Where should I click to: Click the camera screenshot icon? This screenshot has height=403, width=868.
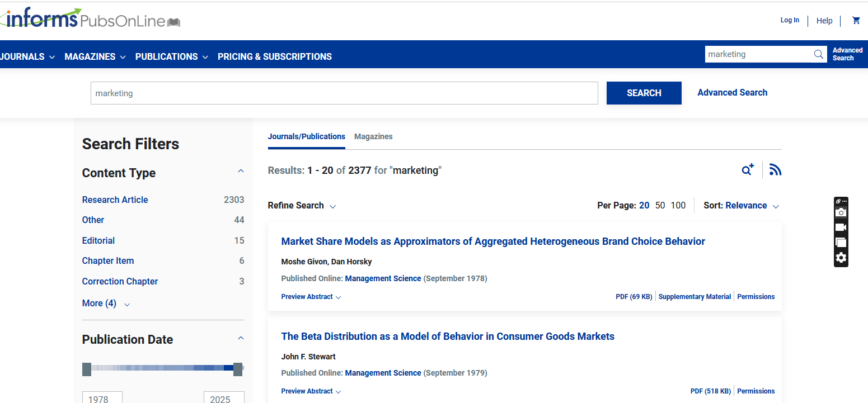pos(841,212)
